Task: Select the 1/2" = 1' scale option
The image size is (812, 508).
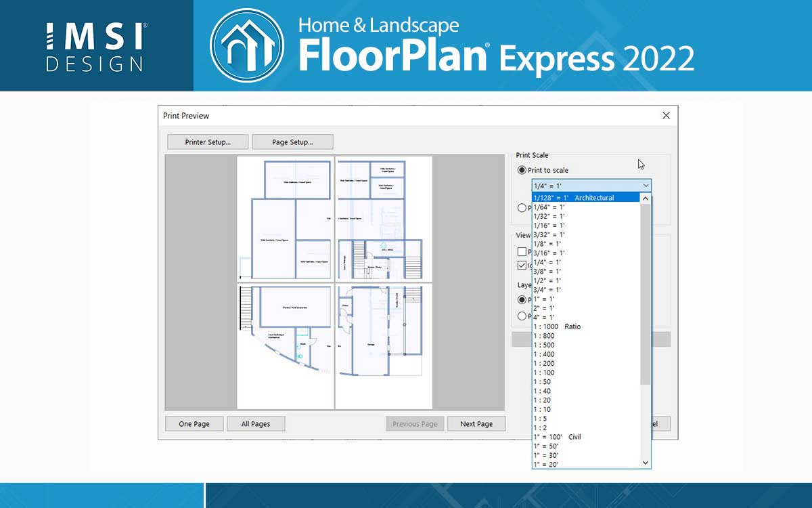Action: [x=586, y=280]
